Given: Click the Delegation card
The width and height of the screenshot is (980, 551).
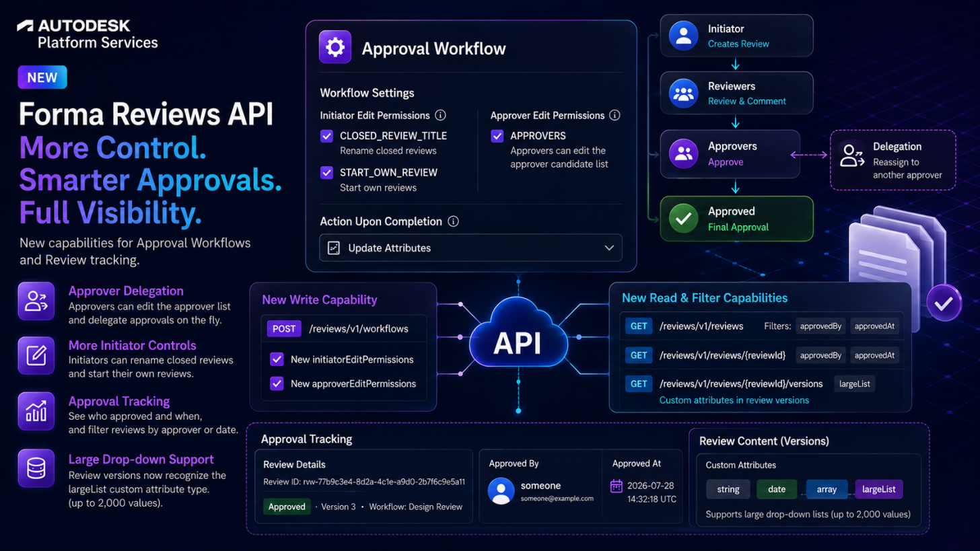Looking at the screenshot, I should pyautogui.click(x=893, y=160).
